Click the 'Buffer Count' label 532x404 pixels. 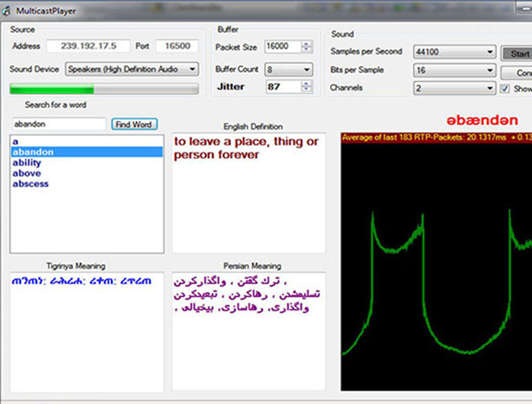(237, 69)
